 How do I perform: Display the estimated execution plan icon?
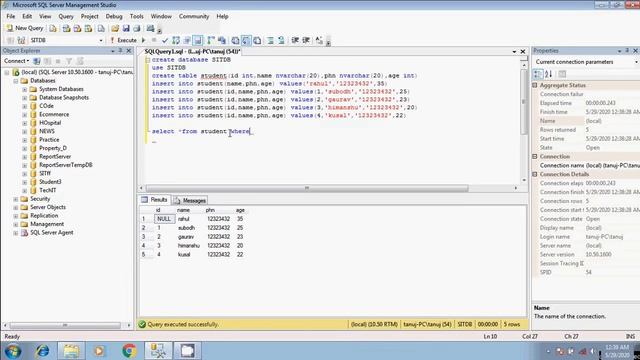point(176,40)
